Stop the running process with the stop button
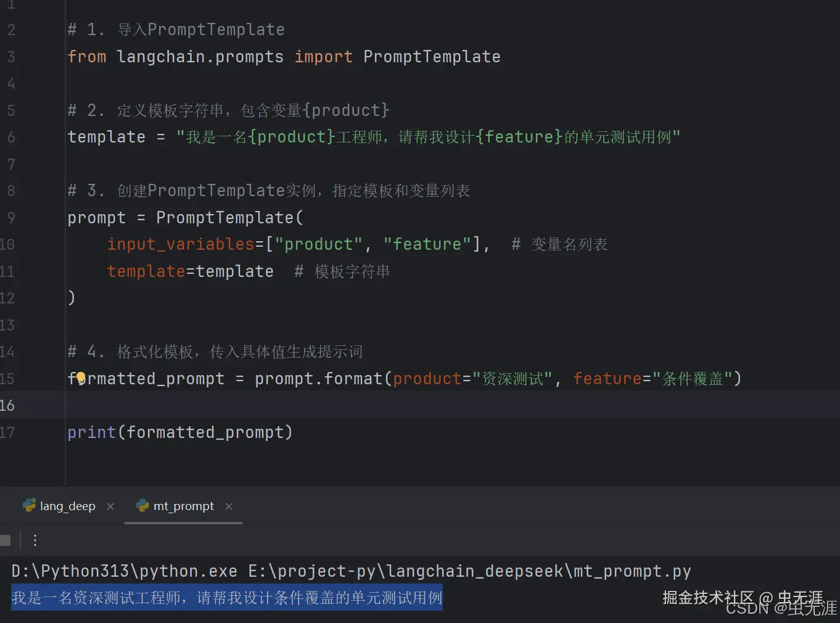 (5, 540)
